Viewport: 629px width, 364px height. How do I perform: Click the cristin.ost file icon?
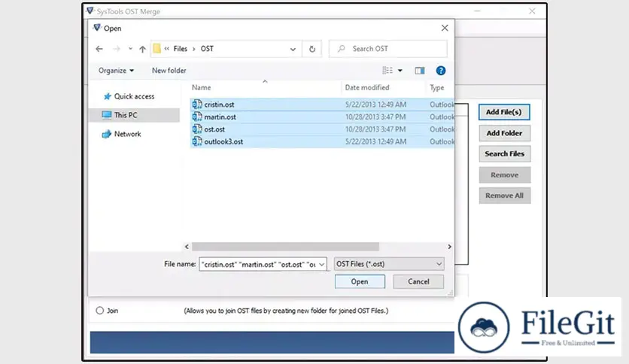[196, 105]
